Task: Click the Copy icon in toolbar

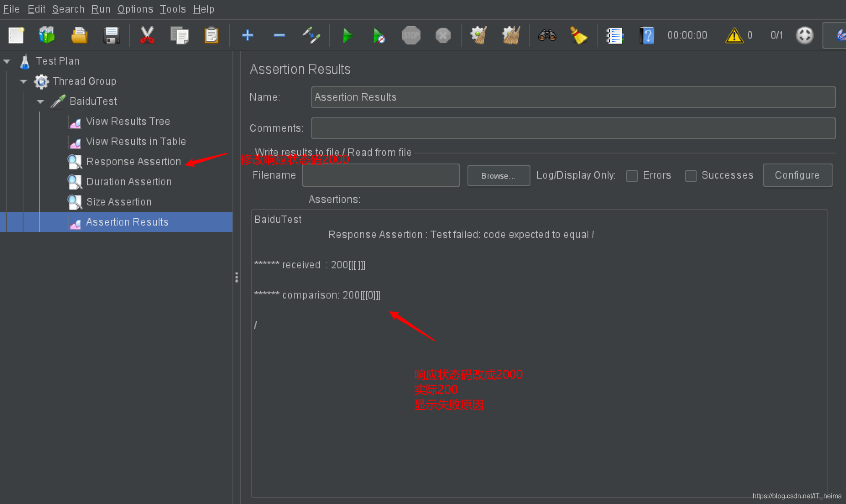Action: [179, 35]
